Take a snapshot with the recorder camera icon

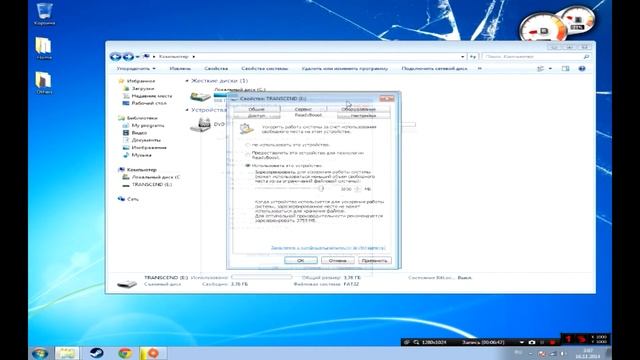(x=532, y=342)
